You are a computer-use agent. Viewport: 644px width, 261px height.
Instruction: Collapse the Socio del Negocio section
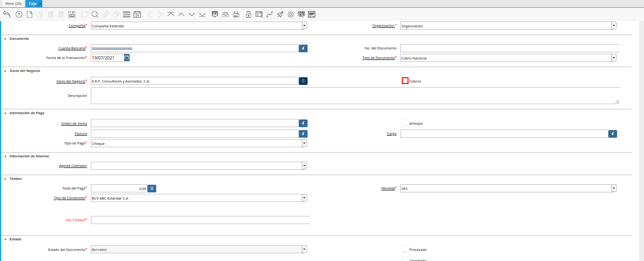(5, 71)
